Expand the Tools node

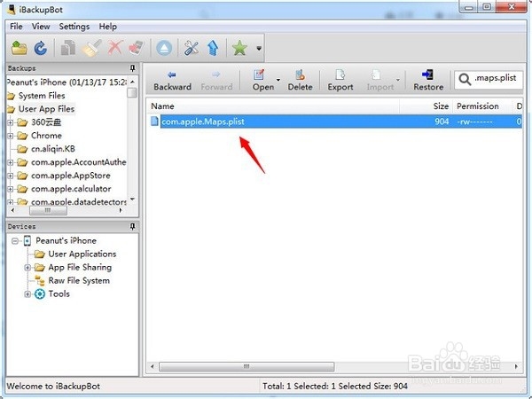tap(27, 294)
